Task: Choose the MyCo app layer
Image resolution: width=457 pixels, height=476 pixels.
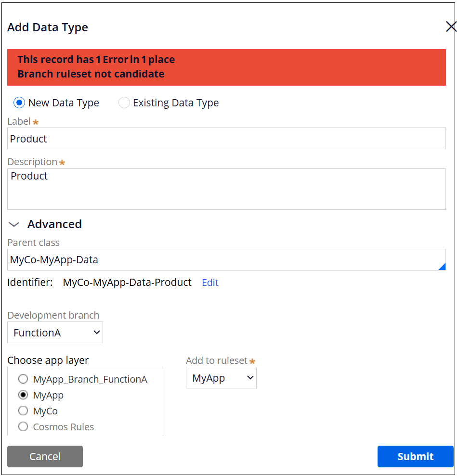Action: click(23, 411)
